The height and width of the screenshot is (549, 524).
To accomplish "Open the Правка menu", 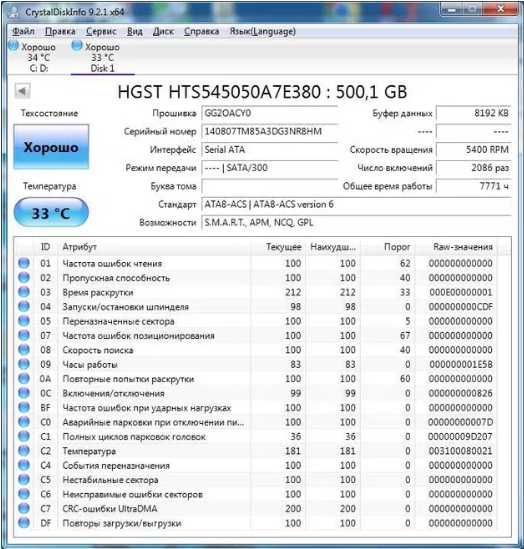I will (60, 32).
